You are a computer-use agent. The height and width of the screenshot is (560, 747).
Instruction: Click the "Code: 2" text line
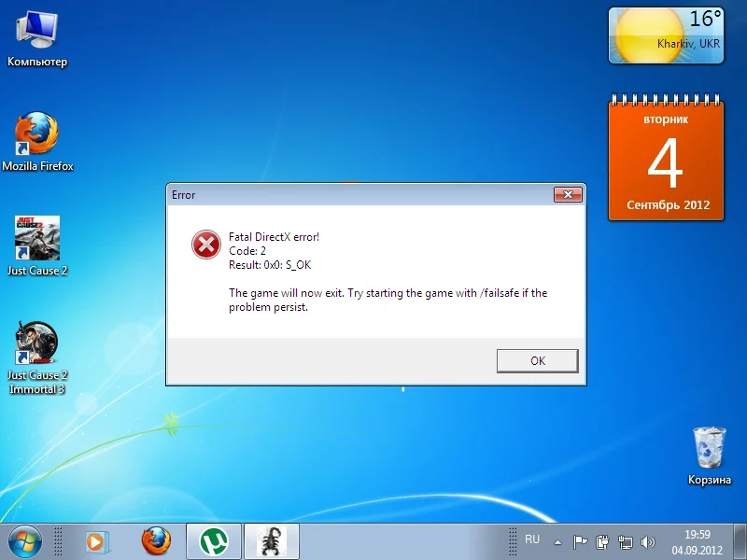tap(247, 251)
